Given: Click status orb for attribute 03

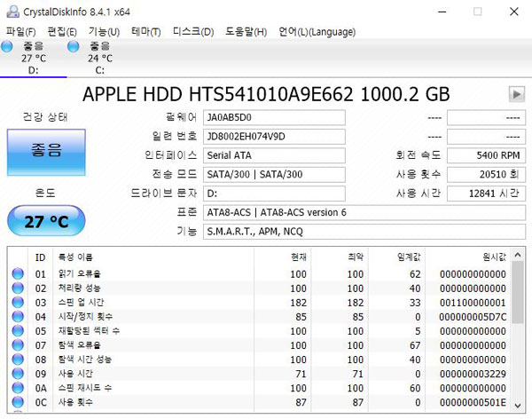Looking at the screenshot, I should (18, 303).
